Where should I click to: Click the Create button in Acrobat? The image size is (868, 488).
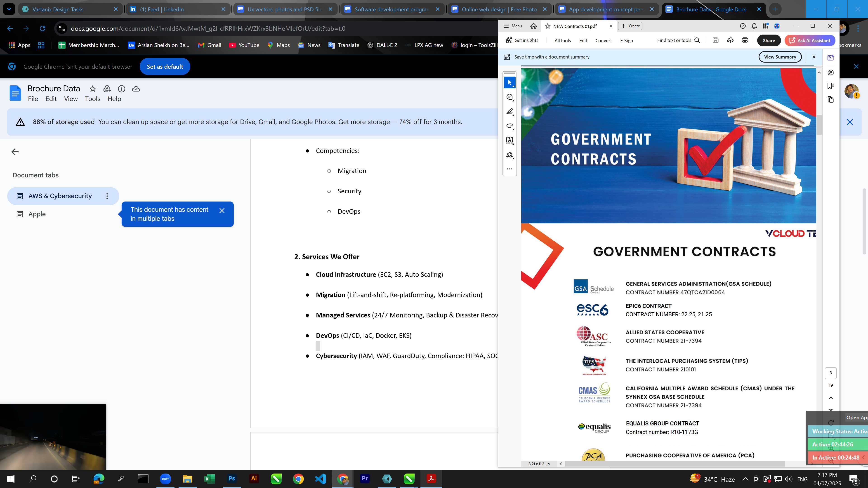point(630,26)
